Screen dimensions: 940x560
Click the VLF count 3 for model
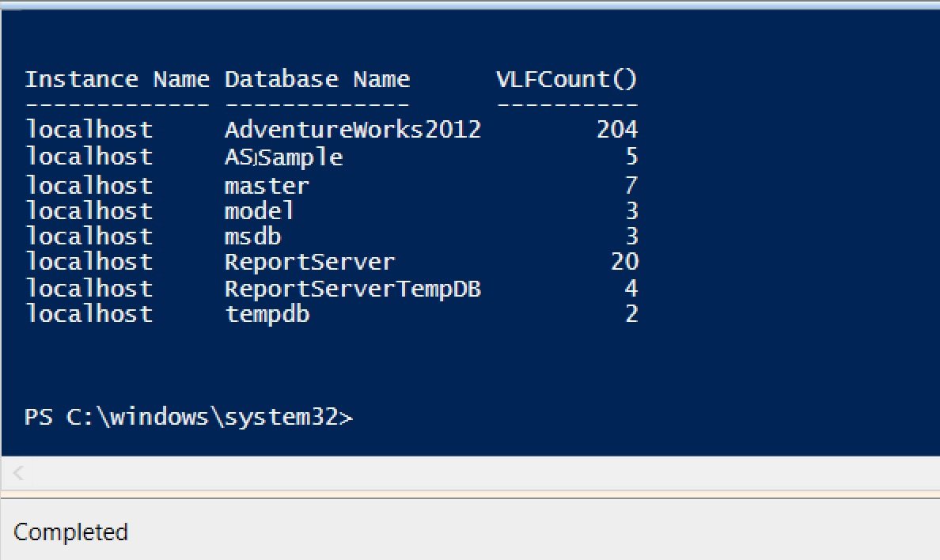pyautogui.click(x=632, y=210)
